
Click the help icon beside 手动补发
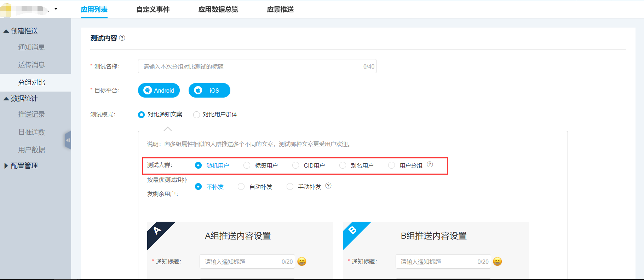(328, 186)
